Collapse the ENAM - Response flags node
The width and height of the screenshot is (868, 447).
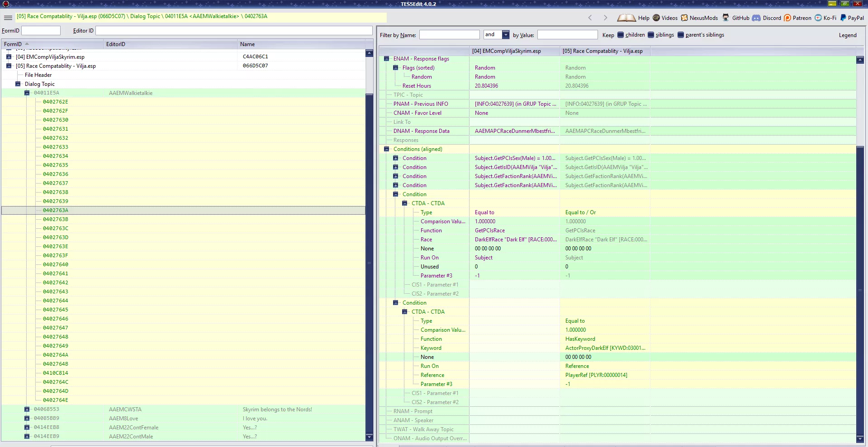[387, 59]
